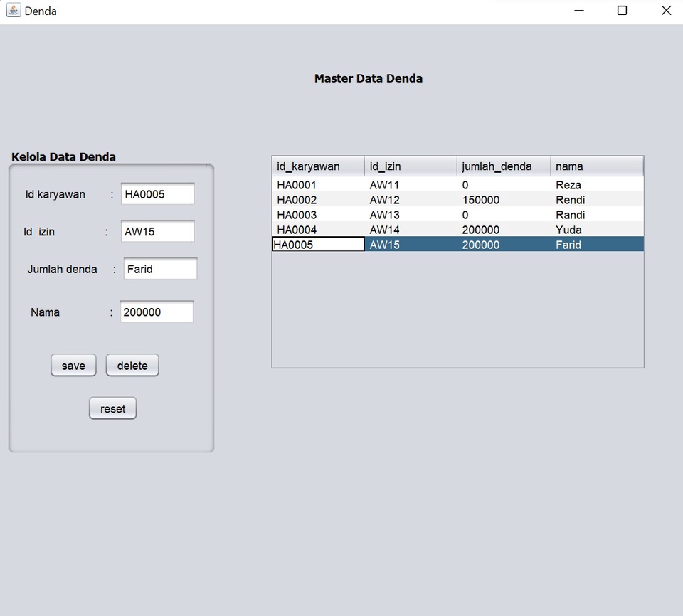The image size is (683, 616).
Task: Select the name cell Farid in table
Action: click(597, 244)
